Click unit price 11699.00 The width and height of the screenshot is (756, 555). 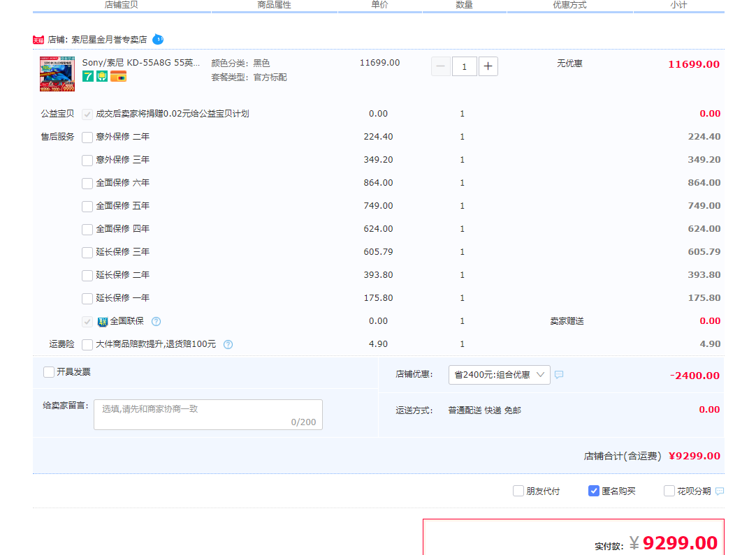(x=379, y=63)
